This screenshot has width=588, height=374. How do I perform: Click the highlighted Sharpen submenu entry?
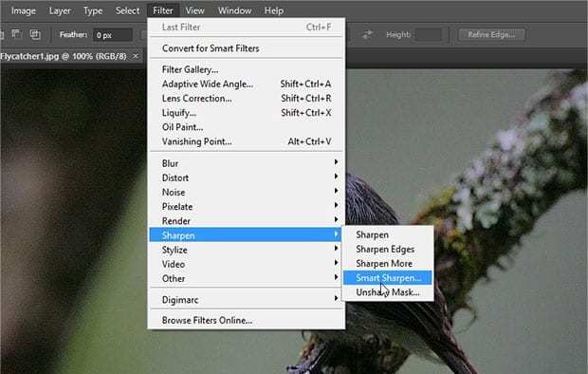247,235
